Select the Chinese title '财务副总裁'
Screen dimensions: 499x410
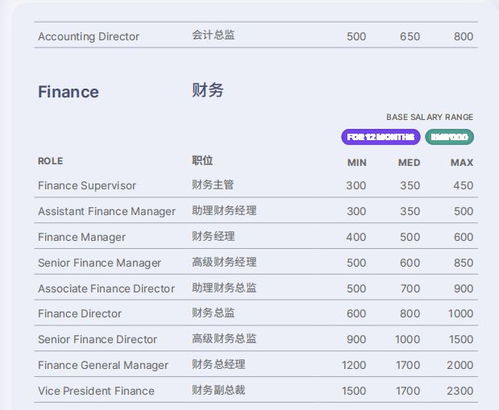click(219, 390)
